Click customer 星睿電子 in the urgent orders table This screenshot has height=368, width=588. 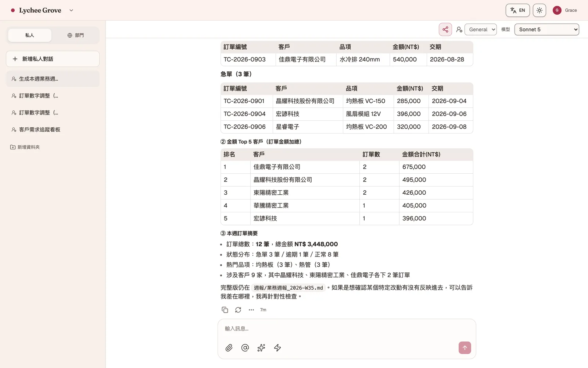[287, 127]
